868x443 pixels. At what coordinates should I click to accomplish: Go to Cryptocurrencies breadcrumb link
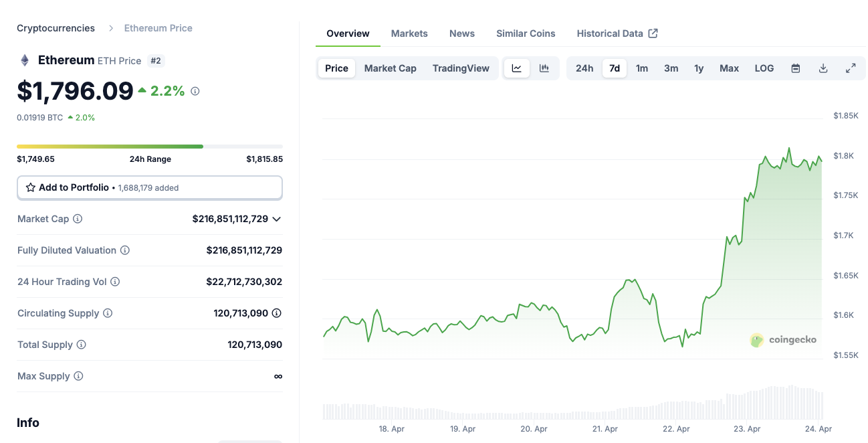pos(56,28)
